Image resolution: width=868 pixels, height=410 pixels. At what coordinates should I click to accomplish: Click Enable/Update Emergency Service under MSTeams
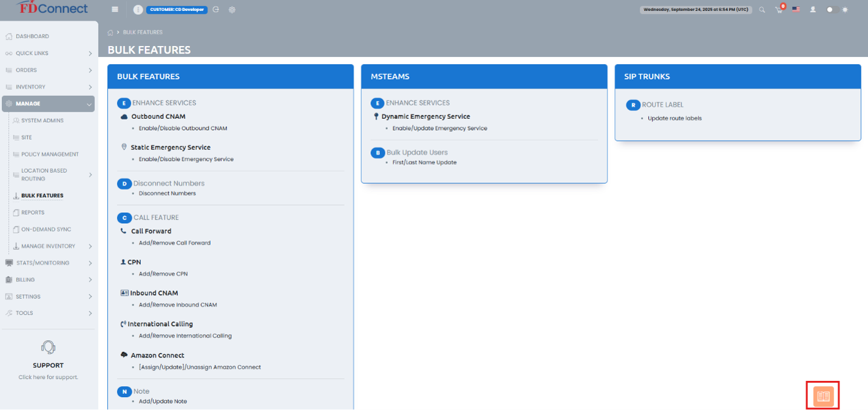440,128
